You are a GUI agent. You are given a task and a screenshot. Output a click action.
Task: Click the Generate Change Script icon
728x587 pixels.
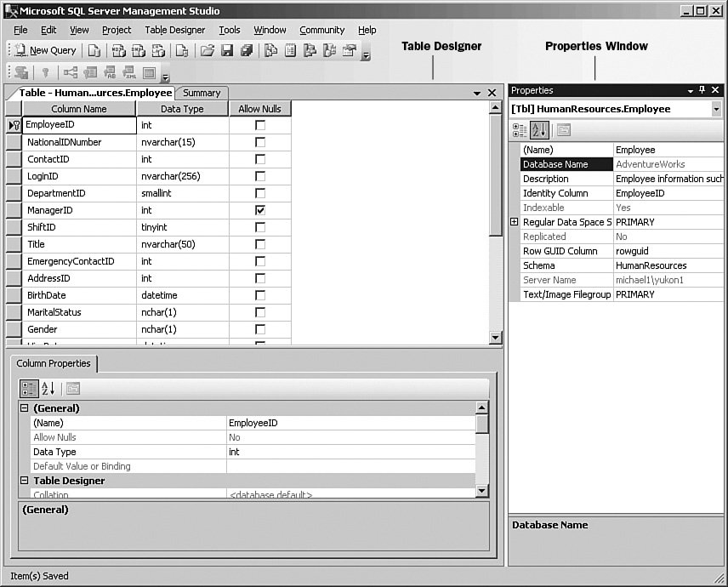21,72
